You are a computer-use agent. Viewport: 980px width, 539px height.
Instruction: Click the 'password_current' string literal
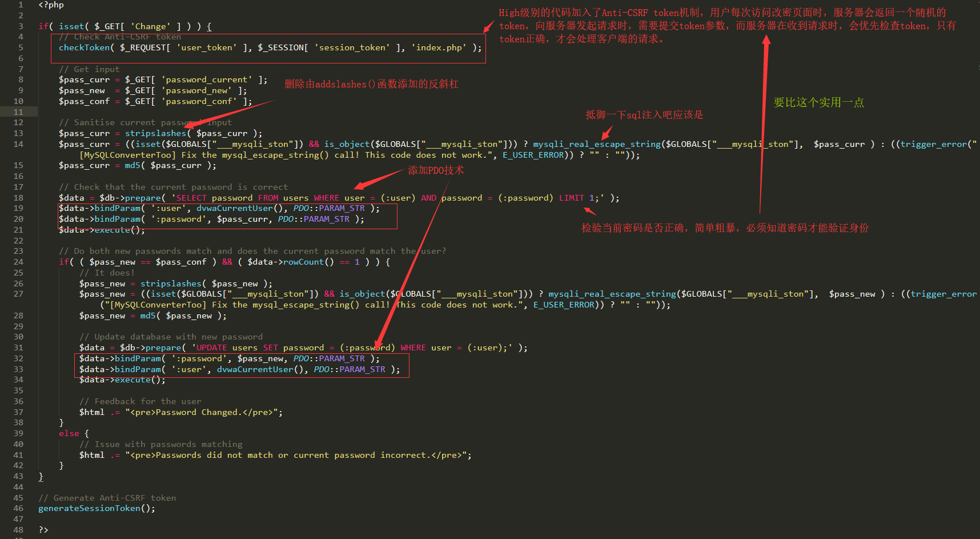pyautogui.click(x=207, y=79)
